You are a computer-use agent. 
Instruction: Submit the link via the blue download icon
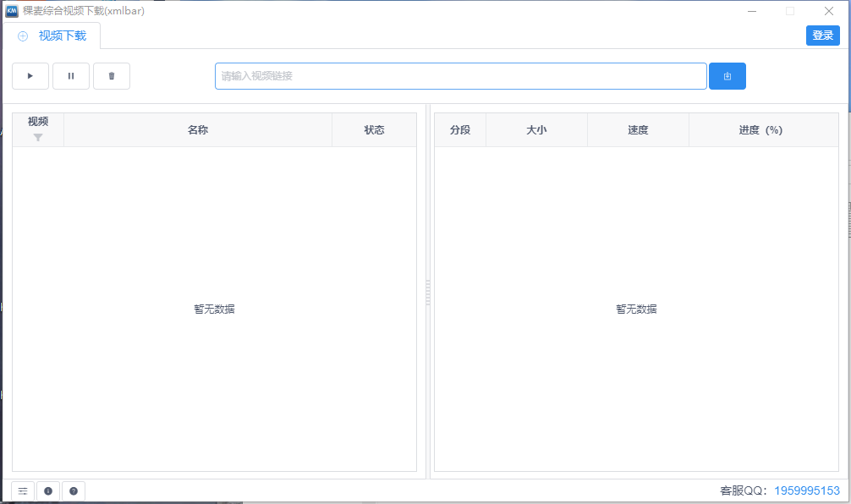coord(727,75)
